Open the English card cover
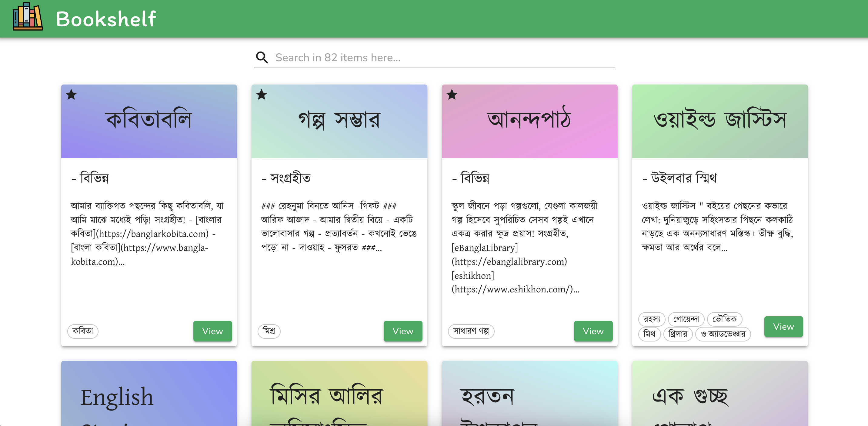 (149, 393)
